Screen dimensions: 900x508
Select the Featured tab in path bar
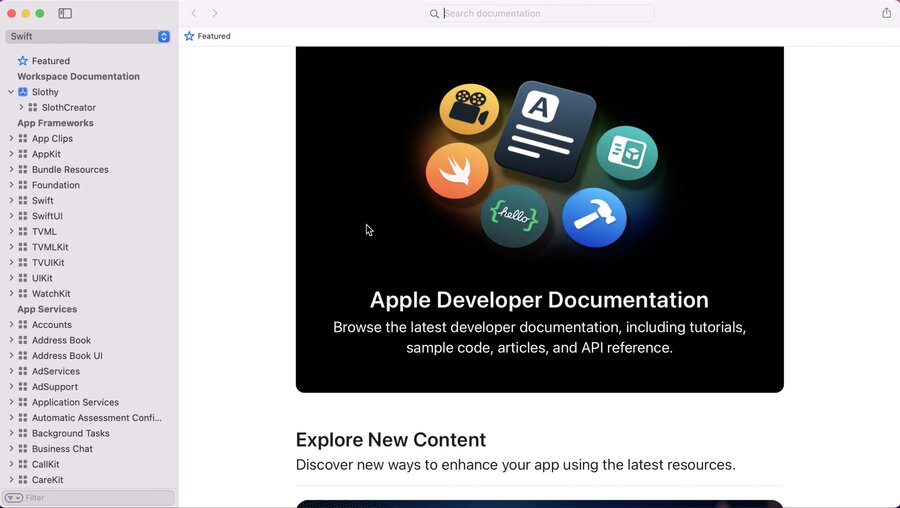coord(207,36)
